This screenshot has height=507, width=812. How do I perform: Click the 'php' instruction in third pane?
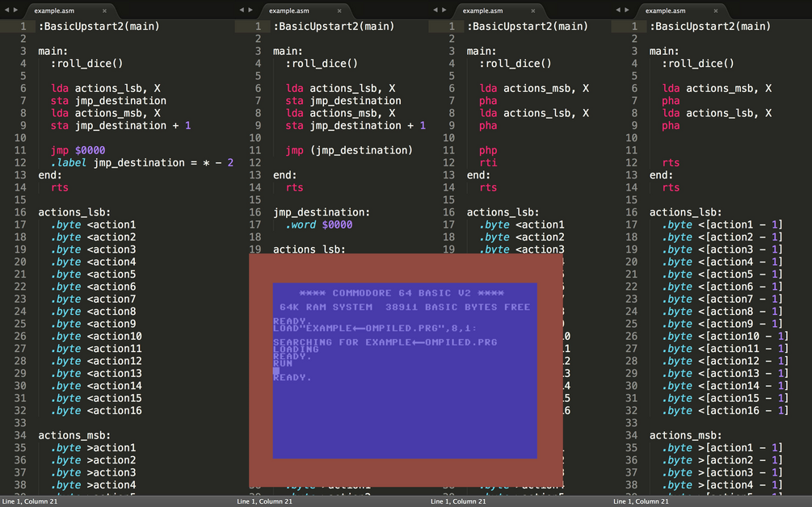click(488, 150)
